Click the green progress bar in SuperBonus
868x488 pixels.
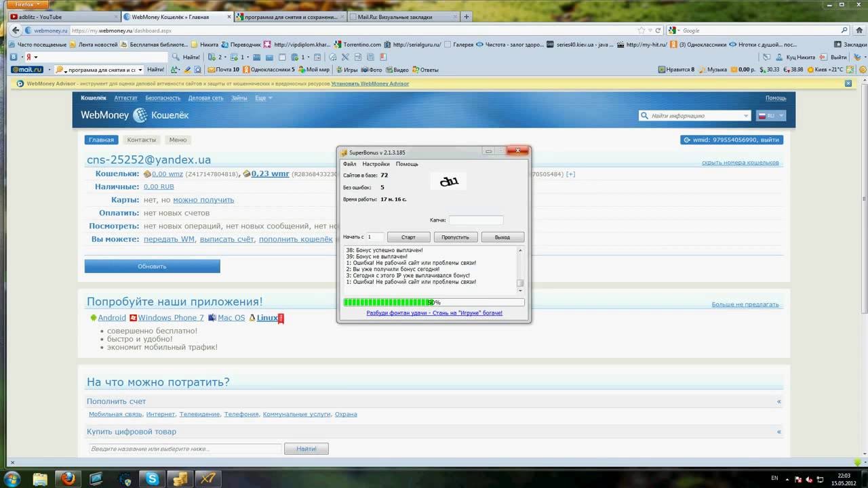(434, 302)
